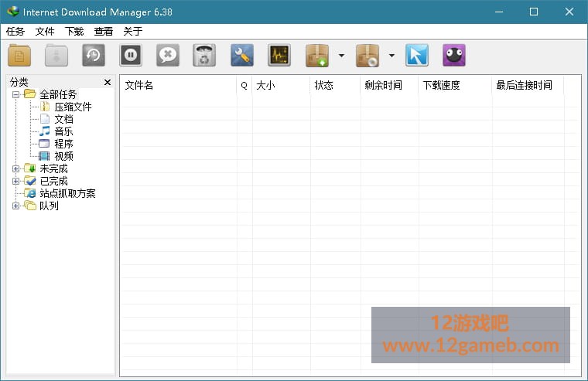The image size is (588, 381).
Task: Click the IDM title bar app icon
Action: coord(13,12)
